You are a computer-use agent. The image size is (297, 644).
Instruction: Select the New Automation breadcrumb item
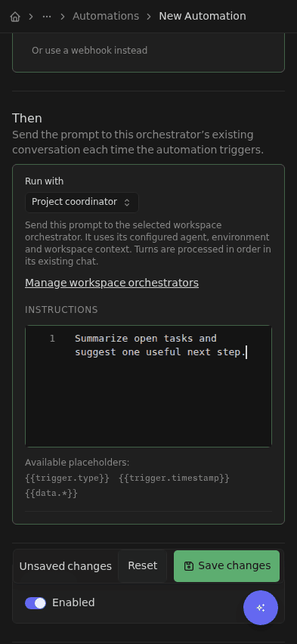click(203, 17)
